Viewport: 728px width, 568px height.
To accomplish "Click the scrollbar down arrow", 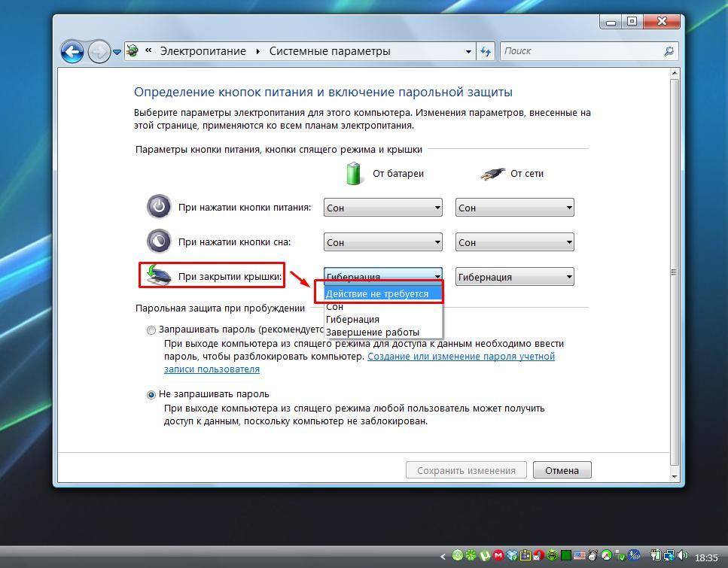I will 675,476.
